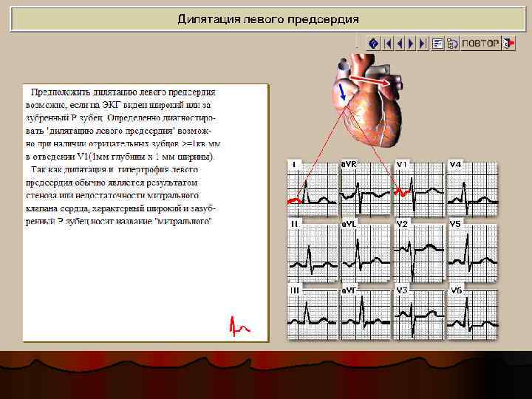Click the paragraph starting 'Так как дилятация'
532x399 pixels.
(x=120, y=195)
